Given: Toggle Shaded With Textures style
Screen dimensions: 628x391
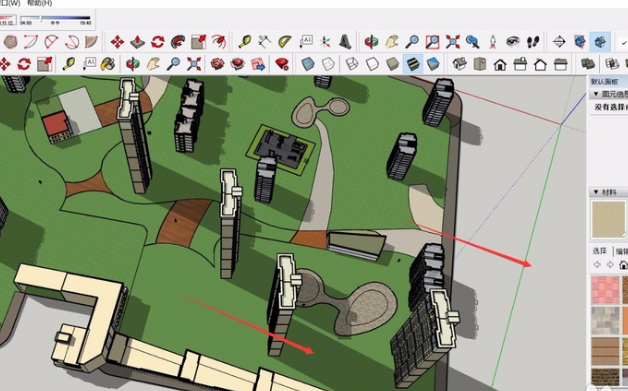Looking at the screenshot, I should [x=413, y=64].
